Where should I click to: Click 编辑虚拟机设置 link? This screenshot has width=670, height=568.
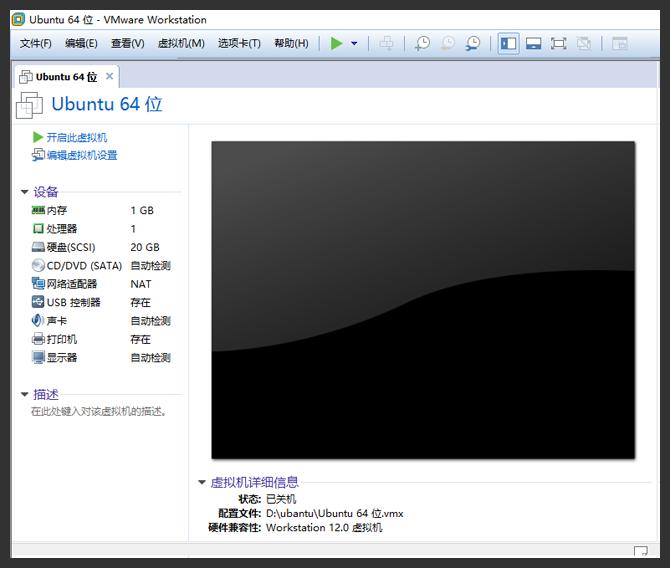pyautogui.click(x=81, y=155)
